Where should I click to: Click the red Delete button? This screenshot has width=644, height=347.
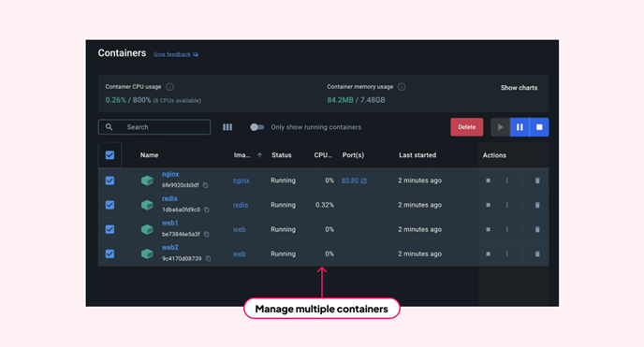point(466,127)
